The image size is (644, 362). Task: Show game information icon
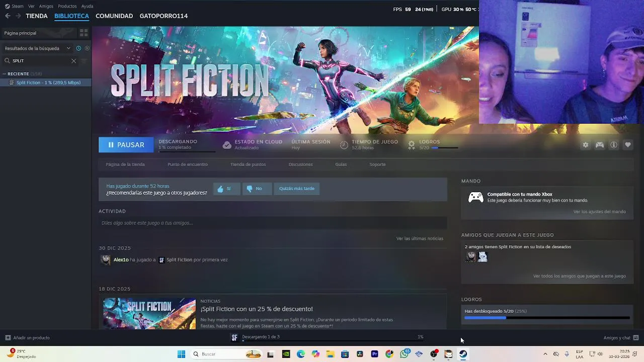coord(614,145)
